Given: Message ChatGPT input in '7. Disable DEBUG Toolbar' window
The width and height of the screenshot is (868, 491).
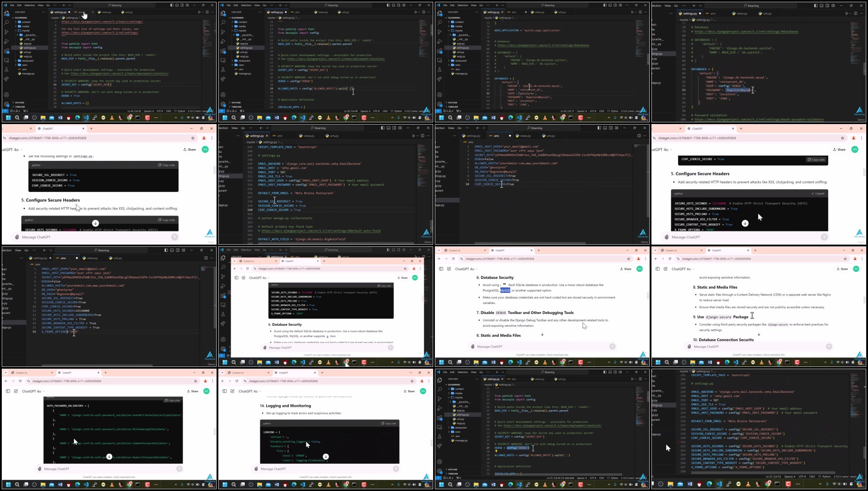Looking at the screenshot, I should pos(542,347).
